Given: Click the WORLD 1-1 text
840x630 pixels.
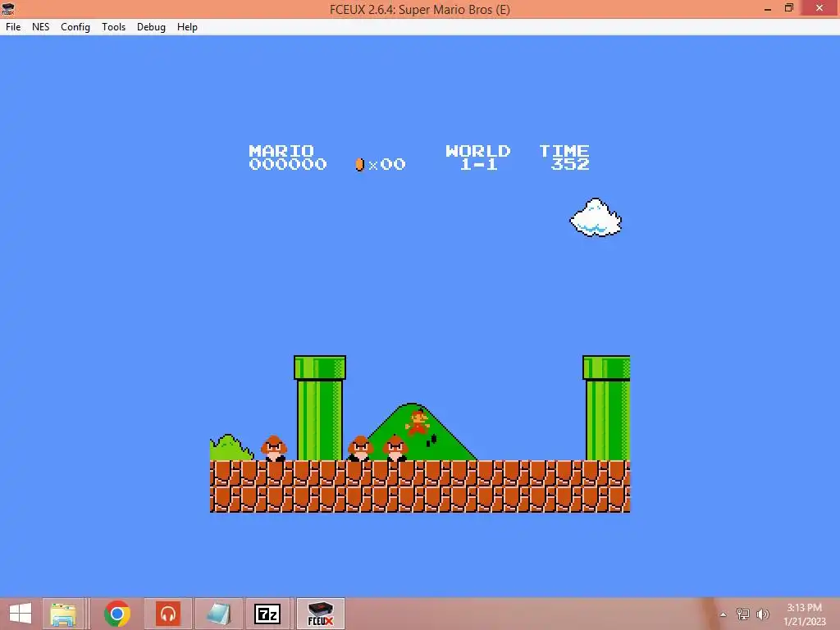Looking at the screenshot, I should coord(478,157).
